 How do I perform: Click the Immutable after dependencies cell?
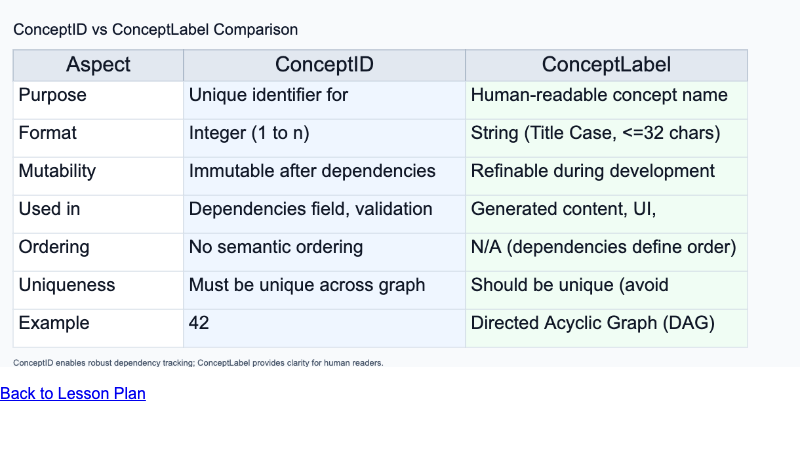point(312,171)
